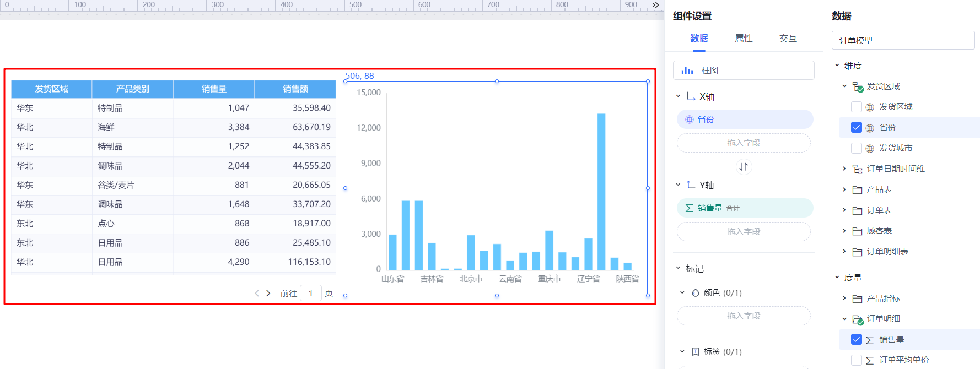Collapse the 颜色 (0/1) section
Screen dimensions: 980x369
682,293
